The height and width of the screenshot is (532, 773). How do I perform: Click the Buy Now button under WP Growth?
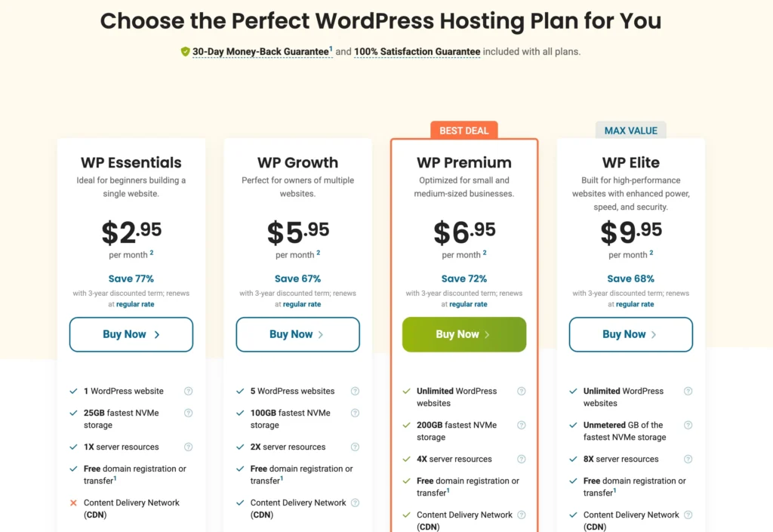pos(297,334)
